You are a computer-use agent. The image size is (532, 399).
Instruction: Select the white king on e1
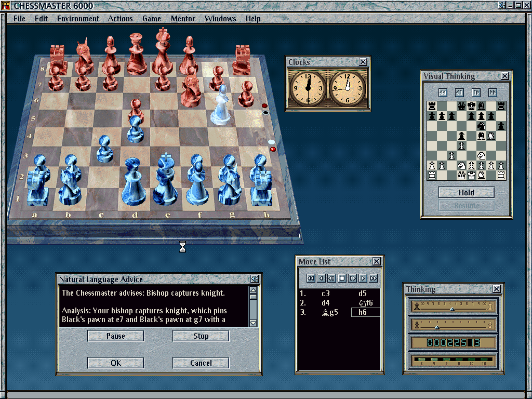(x=165, y=180)
